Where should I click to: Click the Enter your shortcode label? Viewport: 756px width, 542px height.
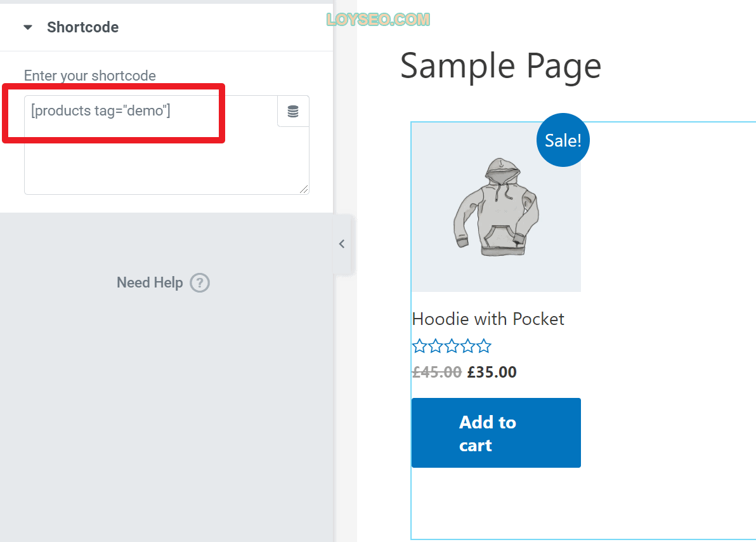(x=89, y=76)
